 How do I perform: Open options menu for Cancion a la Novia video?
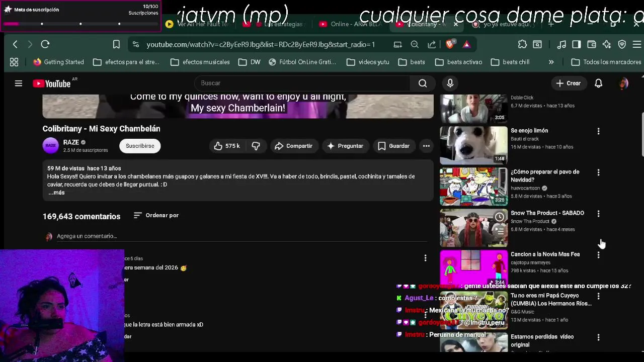click(598, 255)
